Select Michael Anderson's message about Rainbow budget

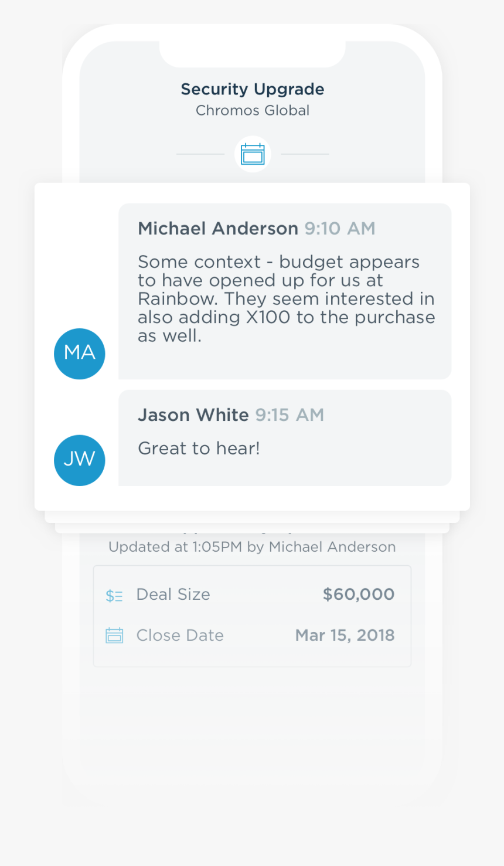click(x=287, y=298)
